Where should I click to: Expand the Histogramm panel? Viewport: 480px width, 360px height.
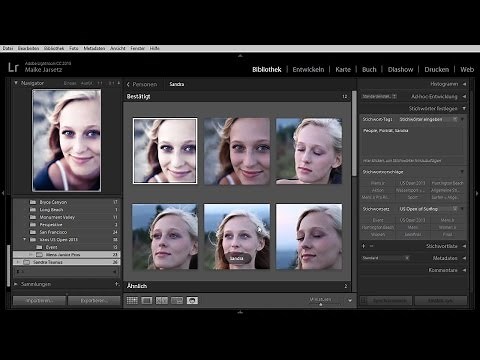pos(464,84)
